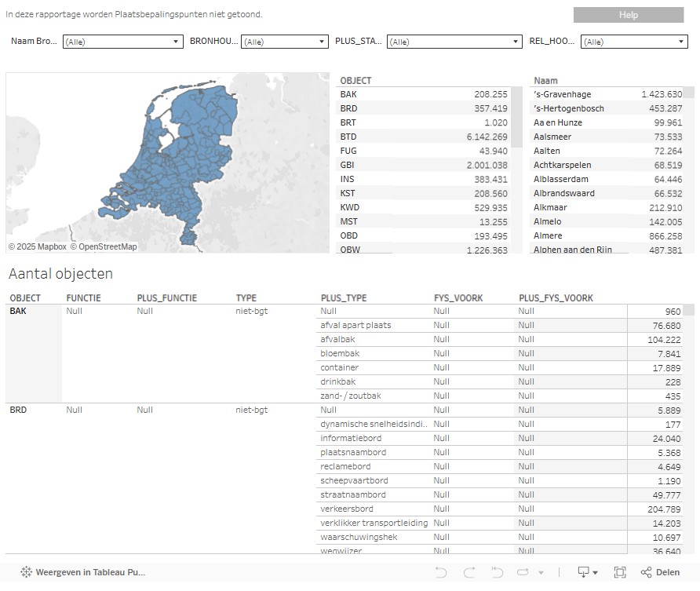Viewport: 700px width, 591px height.
Task: Click the revert icon in bottom toolbar
Action: coord(496,572)
